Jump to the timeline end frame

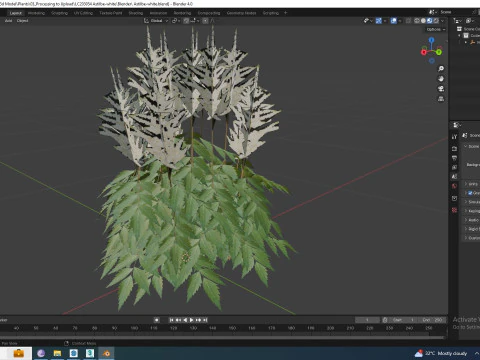[205, 320]
